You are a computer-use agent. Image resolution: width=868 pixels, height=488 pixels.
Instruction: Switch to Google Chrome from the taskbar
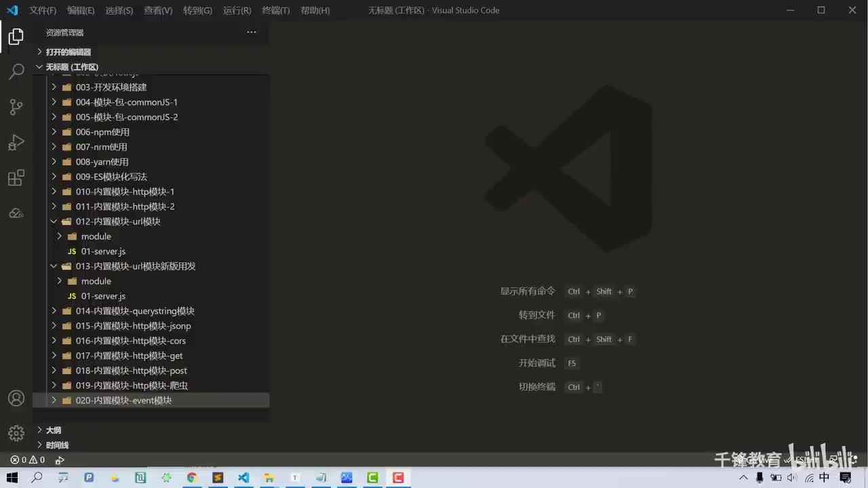pyautogui.click(x=192, y=478)
